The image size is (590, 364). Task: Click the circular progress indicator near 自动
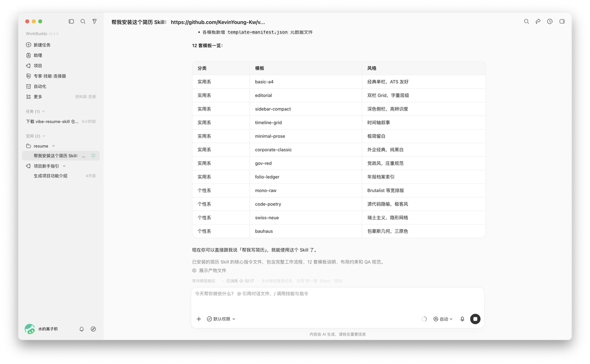424,319
